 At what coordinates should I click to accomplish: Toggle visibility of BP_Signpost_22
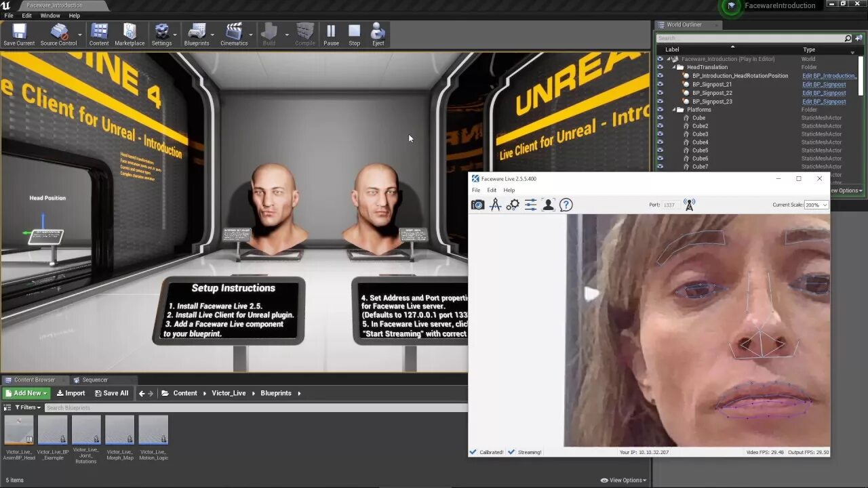(x=660, y=93)
